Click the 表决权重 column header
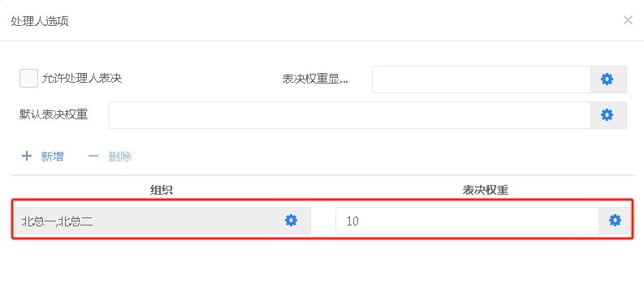 (486, 190)
